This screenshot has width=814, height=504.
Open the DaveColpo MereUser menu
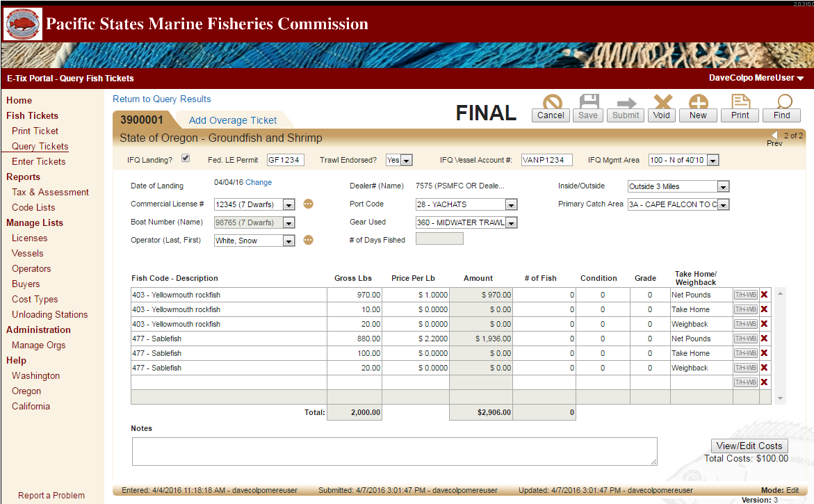point(756,78)
